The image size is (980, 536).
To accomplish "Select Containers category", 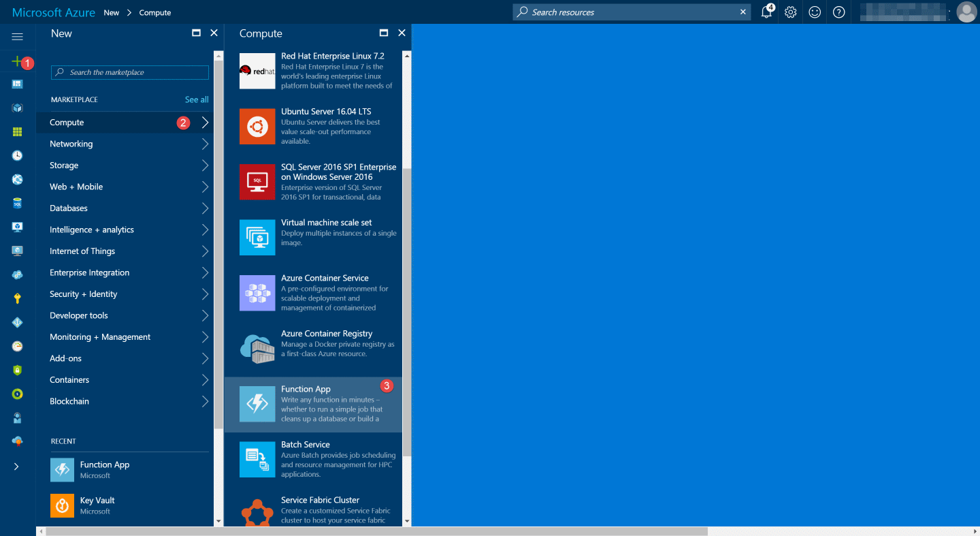I will pos(125,380).
